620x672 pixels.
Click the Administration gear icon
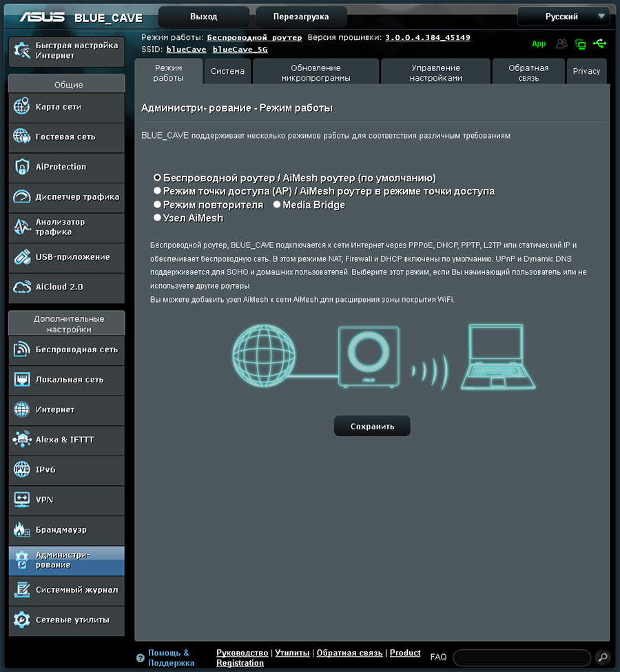(x=21, y=560)
